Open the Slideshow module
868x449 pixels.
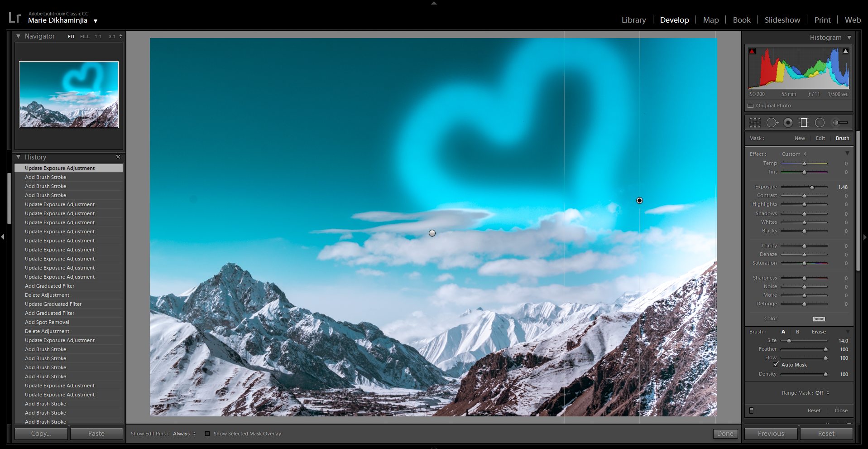[x=782, y=20]
